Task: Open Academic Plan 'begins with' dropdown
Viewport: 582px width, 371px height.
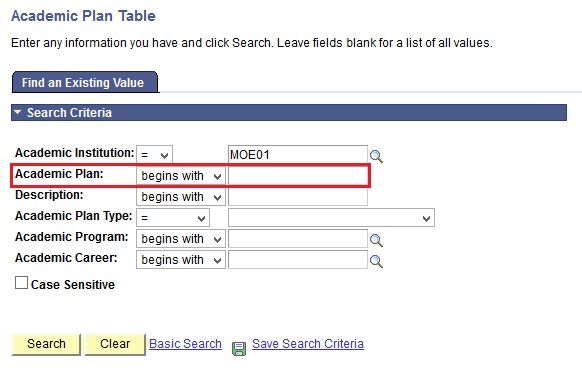Action: 181,176
